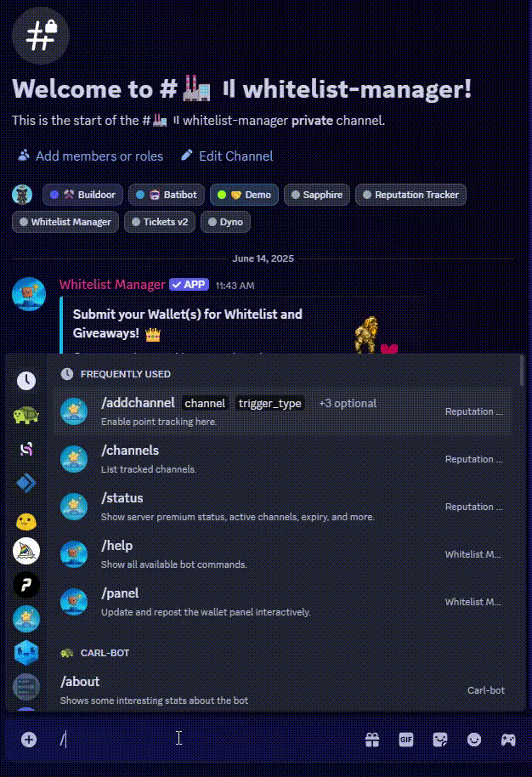The image size is (532, 777).
Task: Open the GIF picker
Action: pyautogui.click(x=405, y=740)
